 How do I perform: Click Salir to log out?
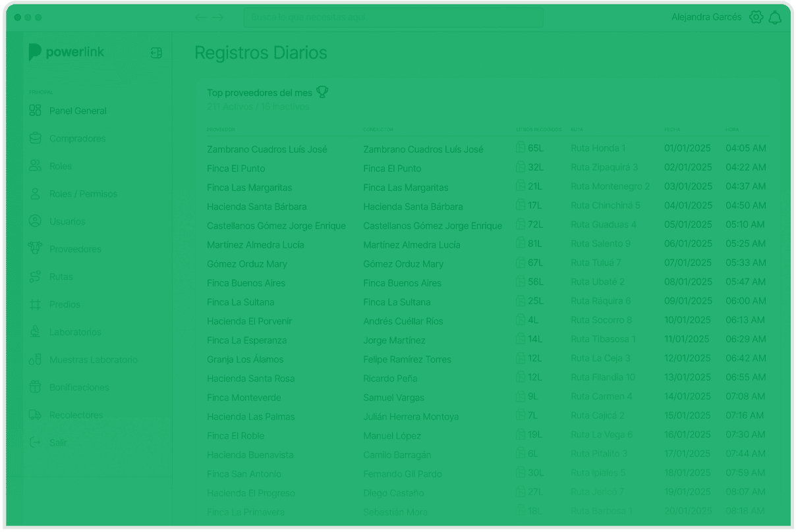click(x=58, y=442)
